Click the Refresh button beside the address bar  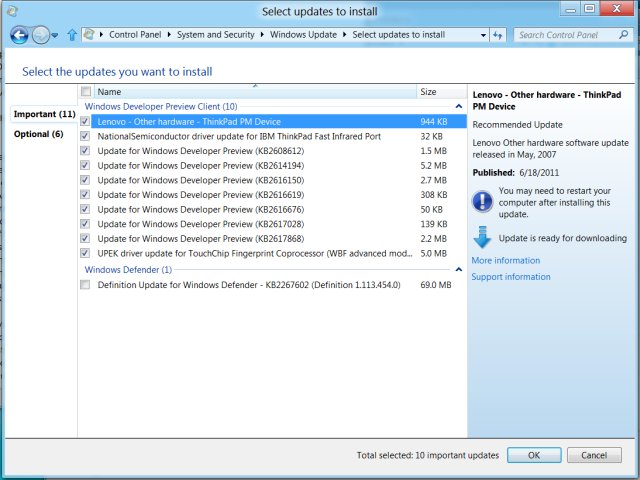pyautogui.click(x=498, y=35)
